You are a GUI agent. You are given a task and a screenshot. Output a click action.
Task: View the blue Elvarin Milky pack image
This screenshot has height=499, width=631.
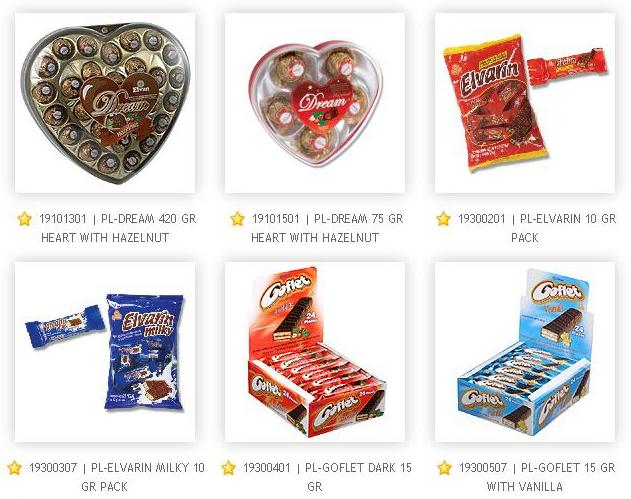pyautogui.click(x=105, y=352)
